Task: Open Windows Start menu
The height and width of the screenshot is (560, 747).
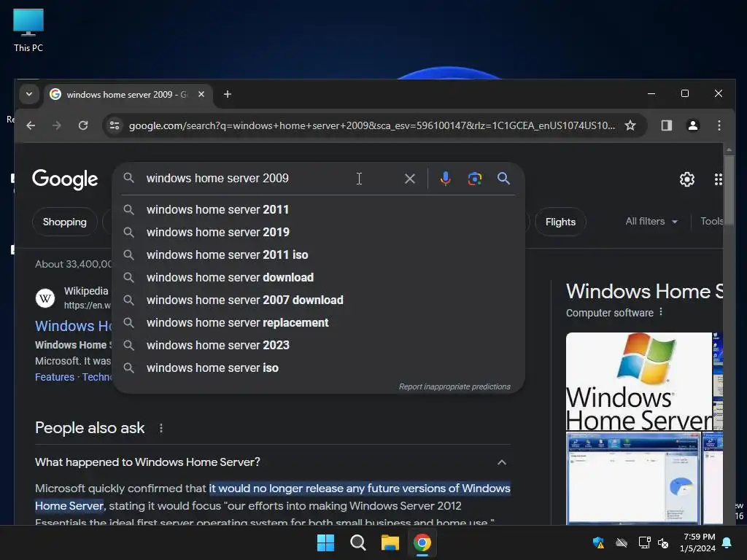Action: pyautogui.click(x=326, y=542)
